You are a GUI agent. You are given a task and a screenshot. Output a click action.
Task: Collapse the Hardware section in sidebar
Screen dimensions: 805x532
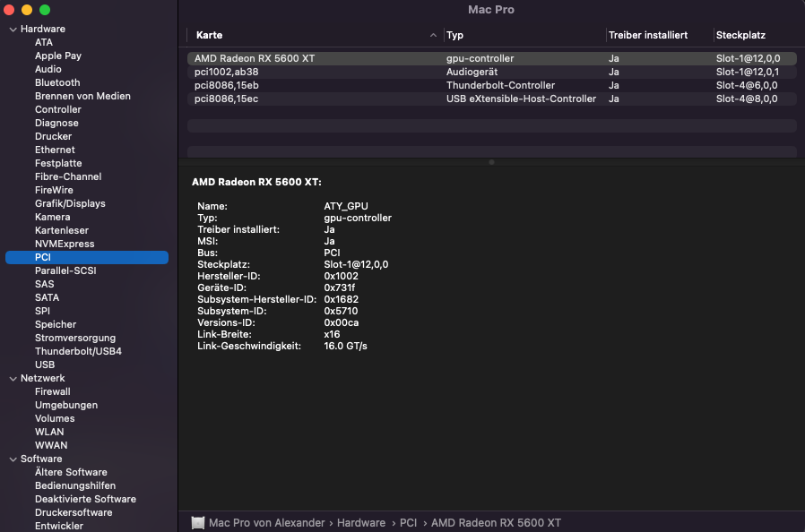(x=13, y=30)
